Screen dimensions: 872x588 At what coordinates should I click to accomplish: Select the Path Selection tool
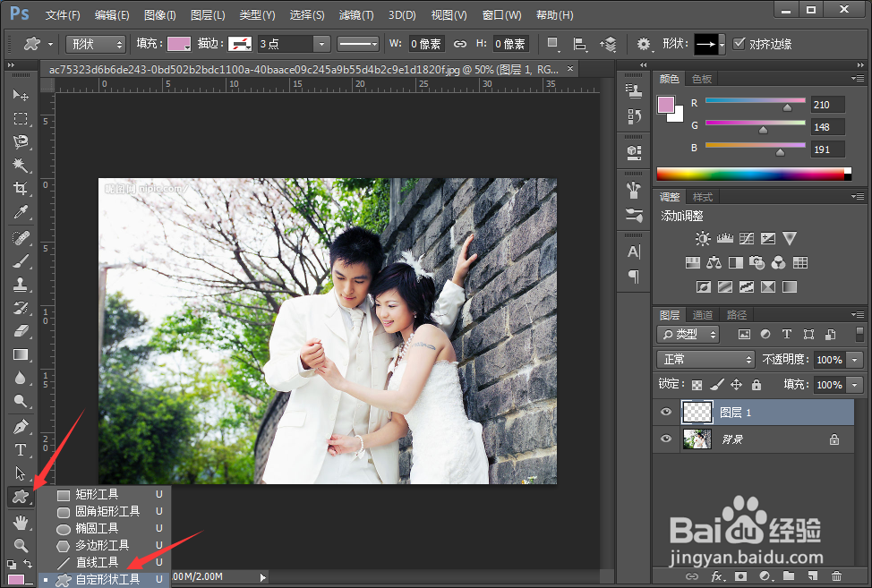(21, 473)
